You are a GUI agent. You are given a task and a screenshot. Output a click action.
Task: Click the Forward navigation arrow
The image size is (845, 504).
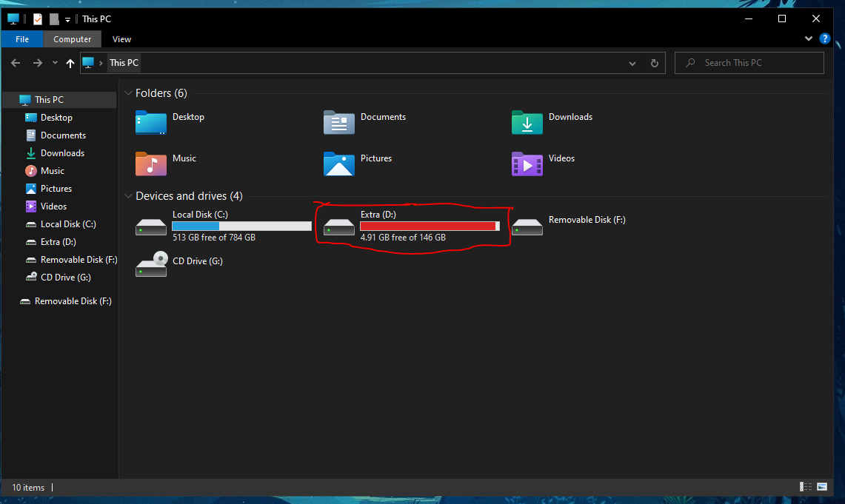pyautogui.click(x=37, y=63)
